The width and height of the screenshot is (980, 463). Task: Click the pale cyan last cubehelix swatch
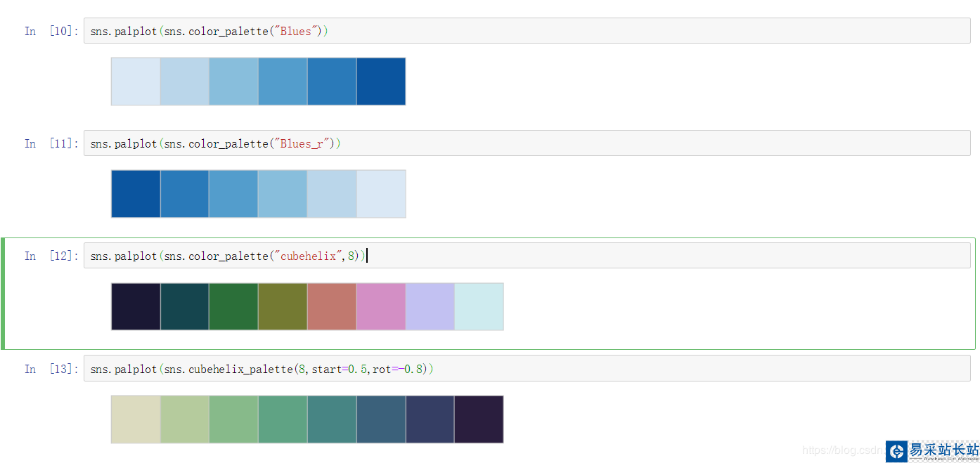(x=479, y=306)
